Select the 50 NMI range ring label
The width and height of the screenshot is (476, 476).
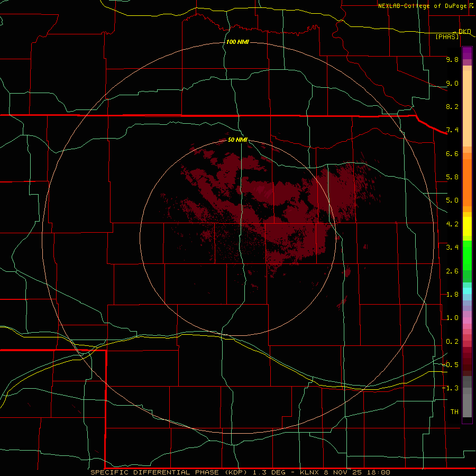pyautogui.click(x=237, y=140)
